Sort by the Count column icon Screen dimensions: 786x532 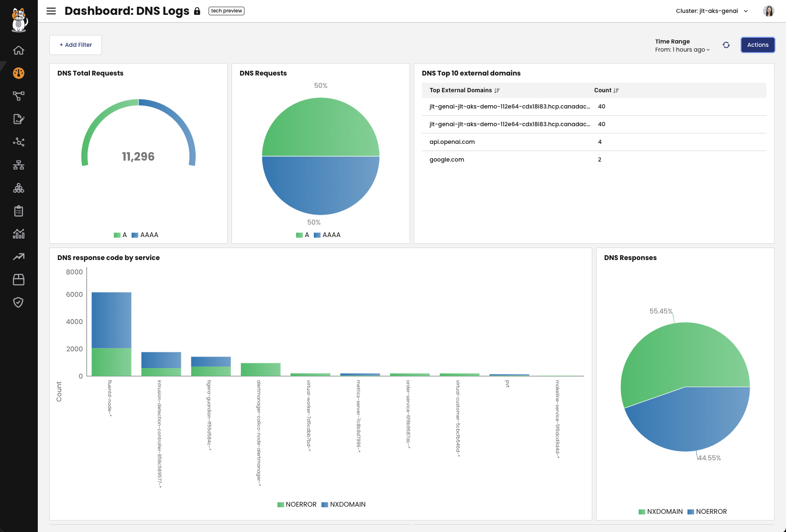tap(616, 90)
